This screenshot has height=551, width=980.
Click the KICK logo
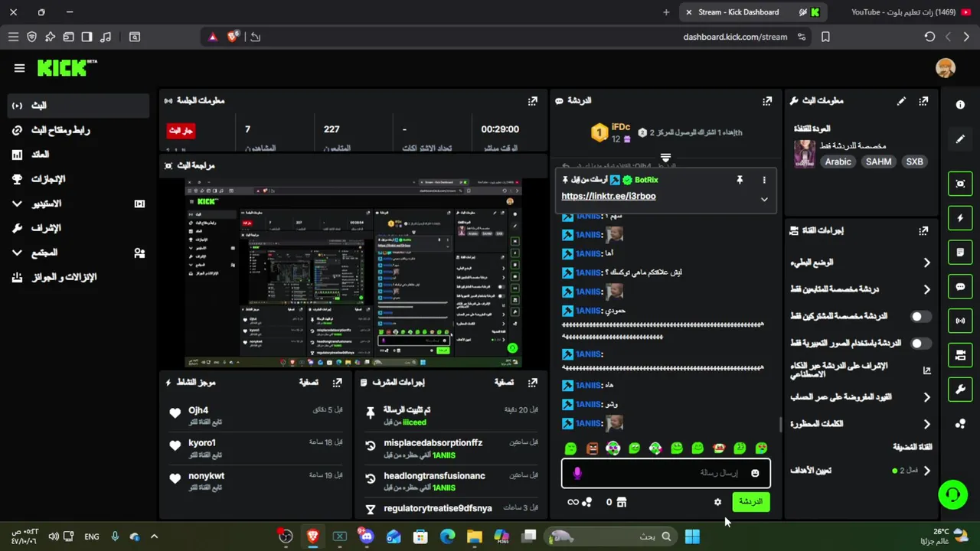[x=67, y=68]
